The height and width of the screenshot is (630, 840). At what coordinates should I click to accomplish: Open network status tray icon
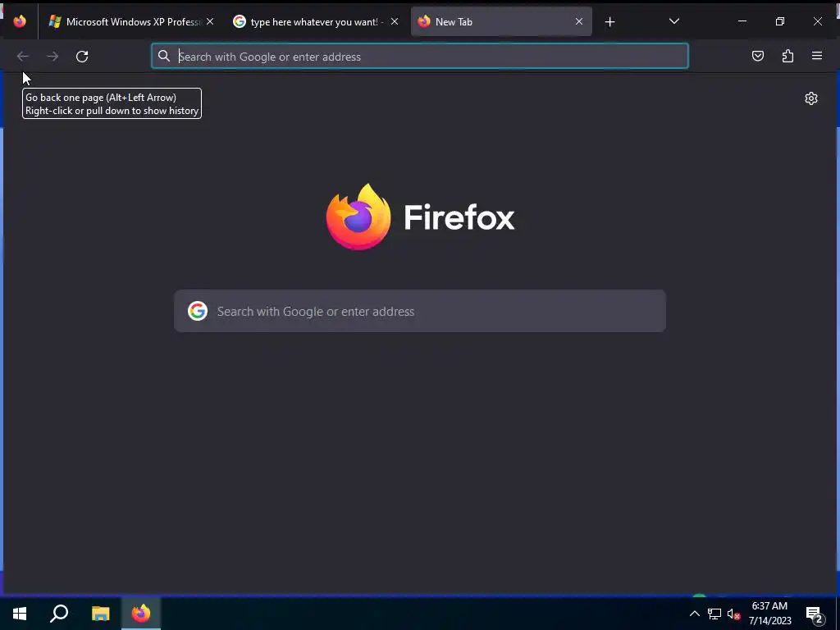coord(714,614)
